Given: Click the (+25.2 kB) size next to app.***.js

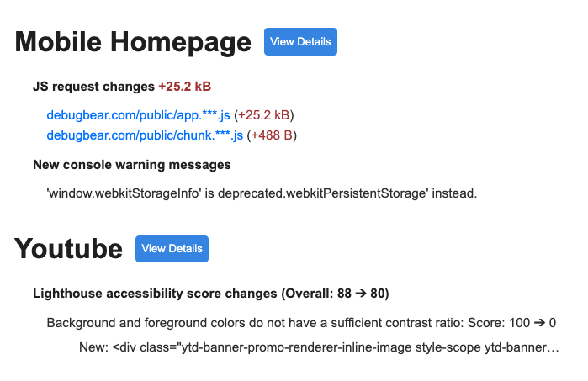Looking at the screenshot, I should (264, 115).
